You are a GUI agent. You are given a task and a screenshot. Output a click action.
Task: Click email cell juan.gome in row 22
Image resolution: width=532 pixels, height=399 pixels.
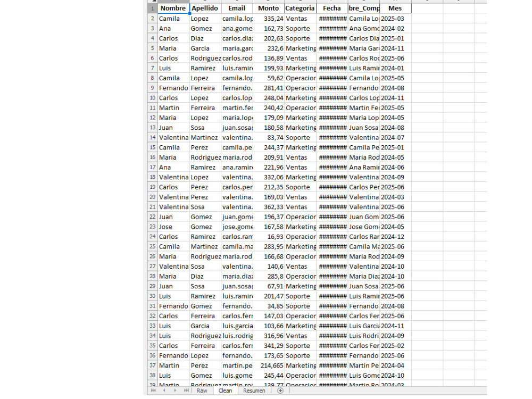pyautogui.click(x=237, y=217)
